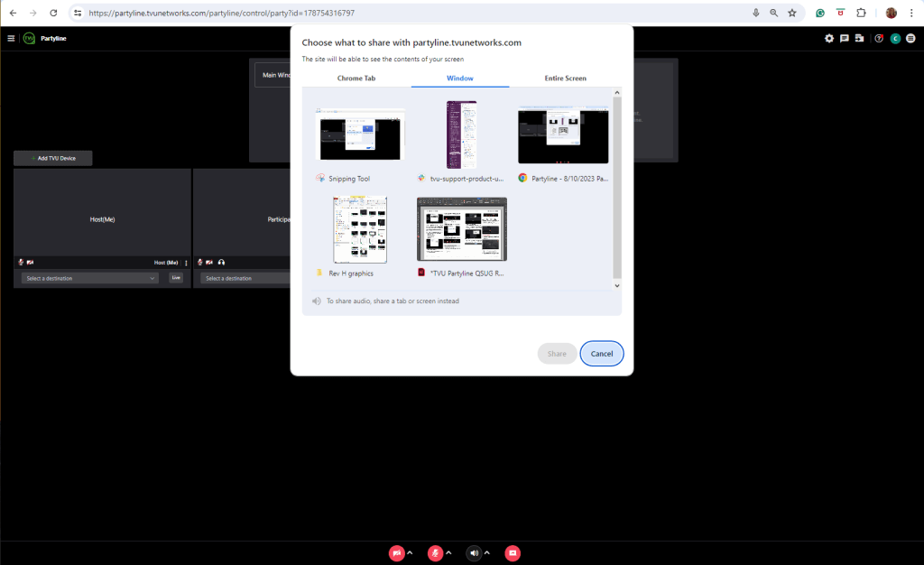Click the browser Forward arrow

click(33, 13)
